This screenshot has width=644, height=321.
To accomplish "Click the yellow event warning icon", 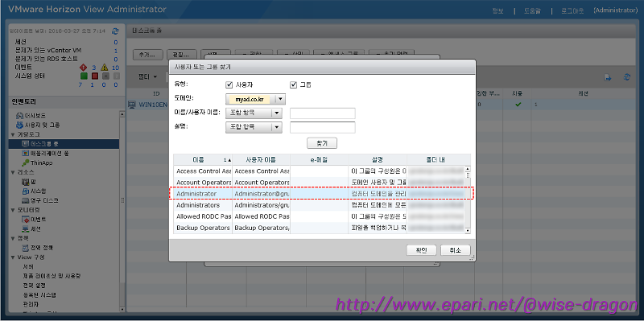I will pos(105,68).
